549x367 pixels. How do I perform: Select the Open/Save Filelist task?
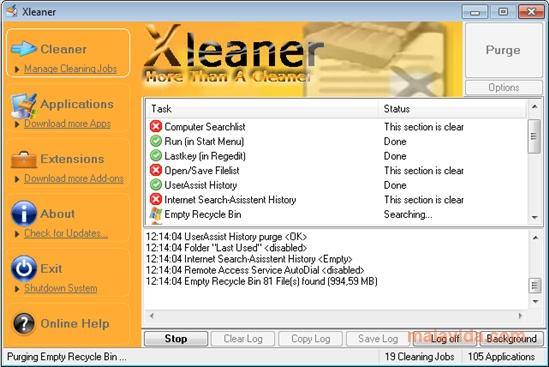point(336,170)
